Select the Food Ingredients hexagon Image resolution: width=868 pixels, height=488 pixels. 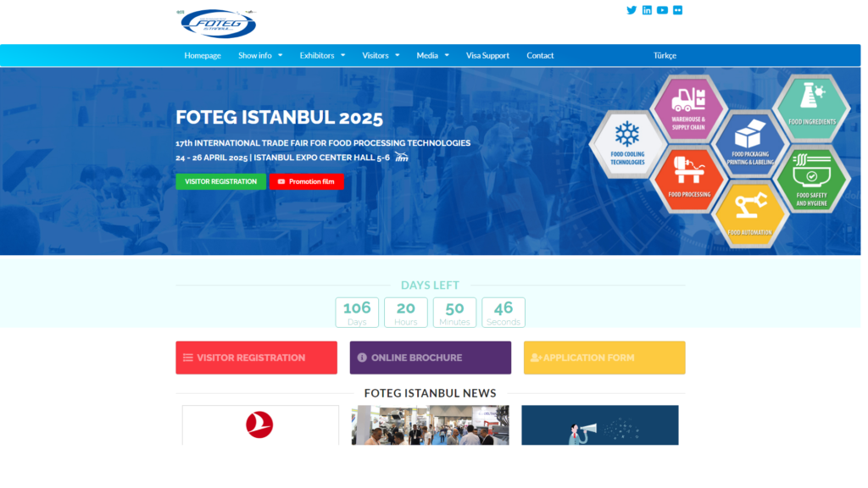[811, 108]
